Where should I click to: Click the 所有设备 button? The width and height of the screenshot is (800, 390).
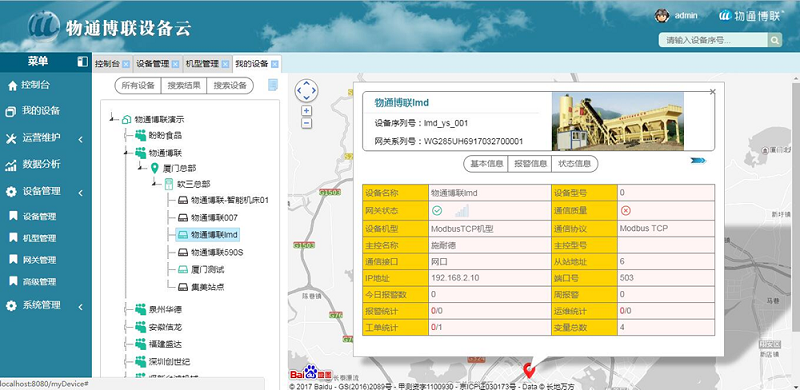(138, 86)
